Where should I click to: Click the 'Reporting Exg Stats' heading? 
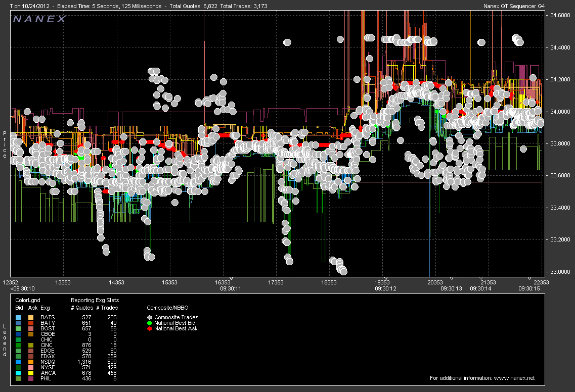pyautogui.click(x=95, y=301)
